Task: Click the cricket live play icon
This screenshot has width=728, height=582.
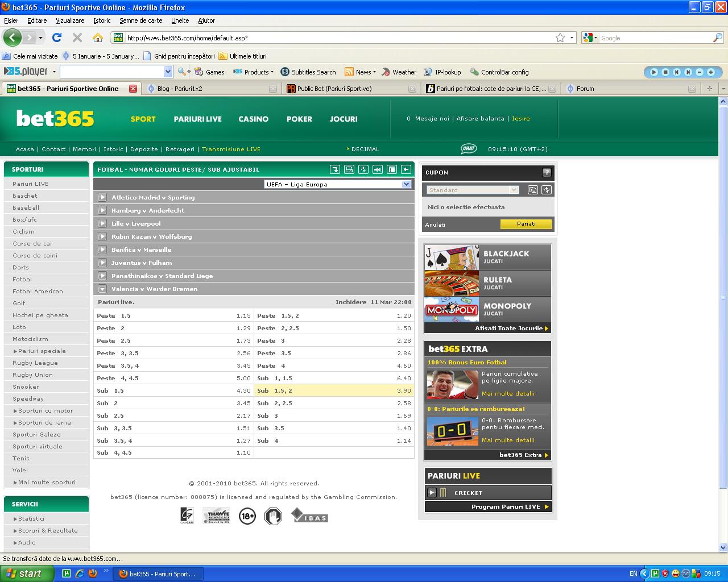Action: click(x=432, y=493)
